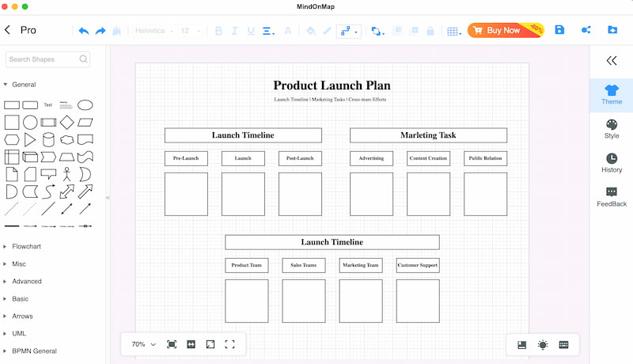The height and width of the screenshot is (364, 633).
Task: Toggle bold formatting
Action: point(218,31)
